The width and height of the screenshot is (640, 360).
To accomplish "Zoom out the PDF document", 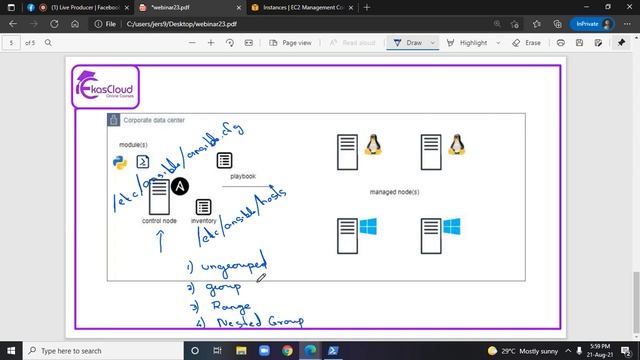I will (x=192, y=43).
